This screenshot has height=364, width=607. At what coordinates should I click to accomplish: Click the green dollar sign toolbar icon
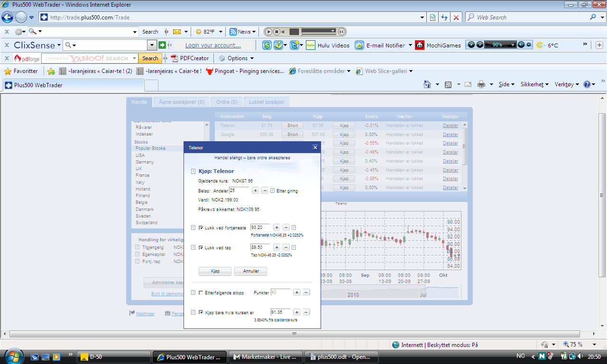coord(267,45)
